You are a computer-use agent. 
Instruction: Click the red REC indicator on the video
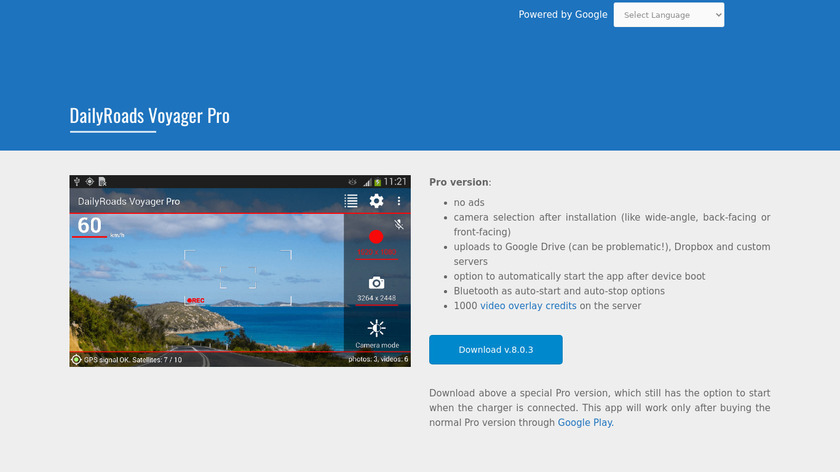coord(196,301)
